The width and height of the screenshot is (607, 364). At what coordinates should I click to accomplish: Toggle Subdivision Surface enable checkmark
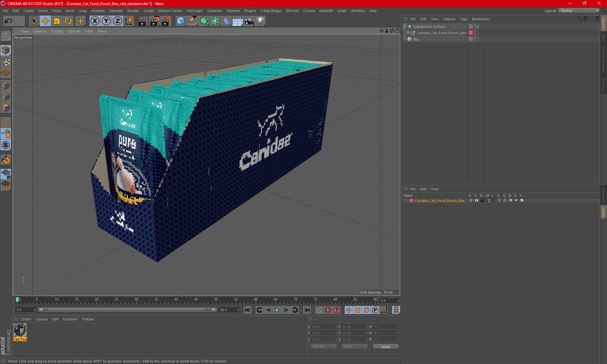[478, 27]
